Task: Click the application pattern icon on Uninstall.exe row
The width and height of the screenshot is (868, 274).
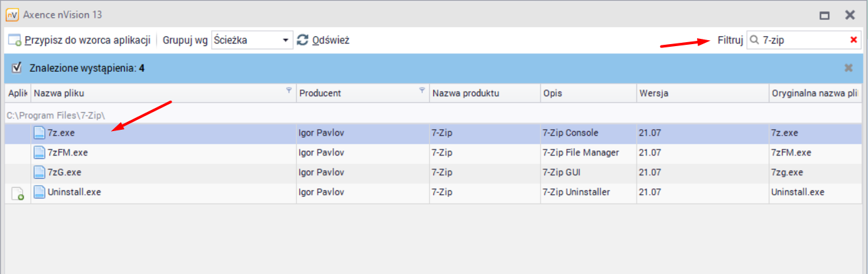Action: 16,194
